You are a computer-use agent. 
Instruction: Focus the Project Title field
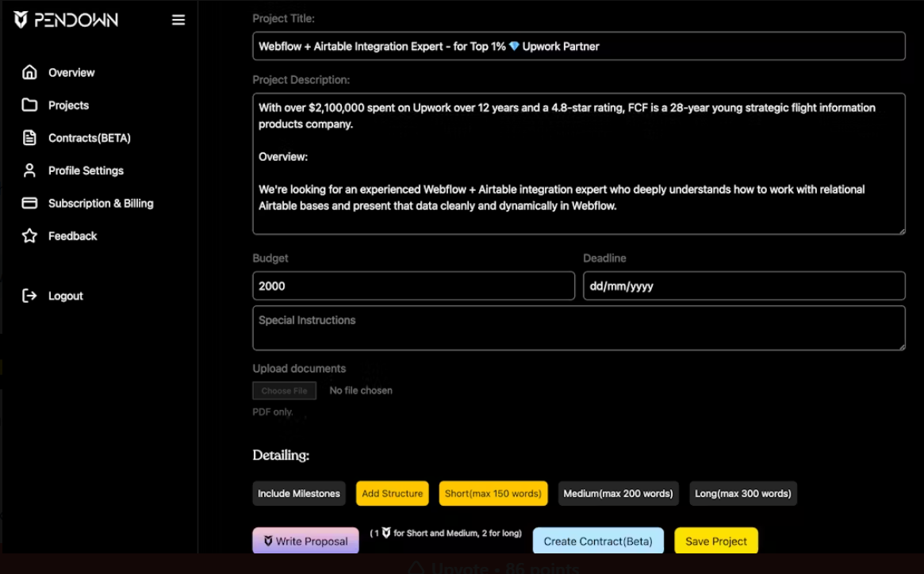pos(579,46)
